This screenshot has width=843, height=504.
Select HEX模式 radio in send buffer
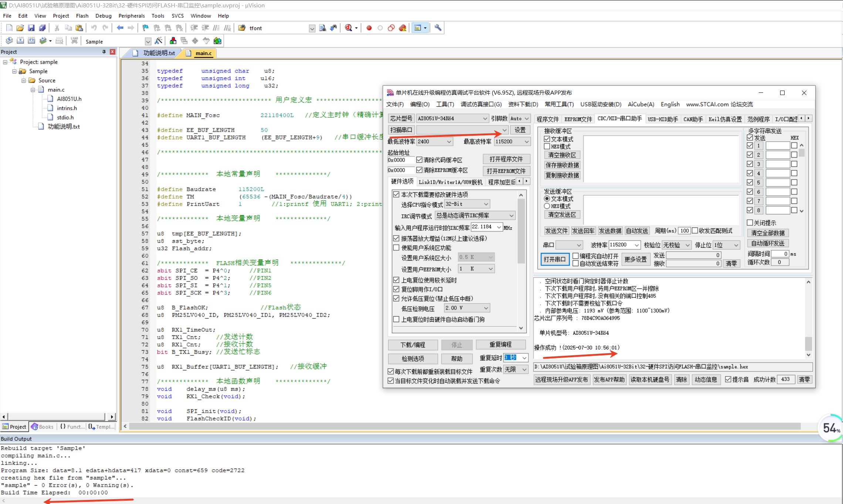point(547,206)
